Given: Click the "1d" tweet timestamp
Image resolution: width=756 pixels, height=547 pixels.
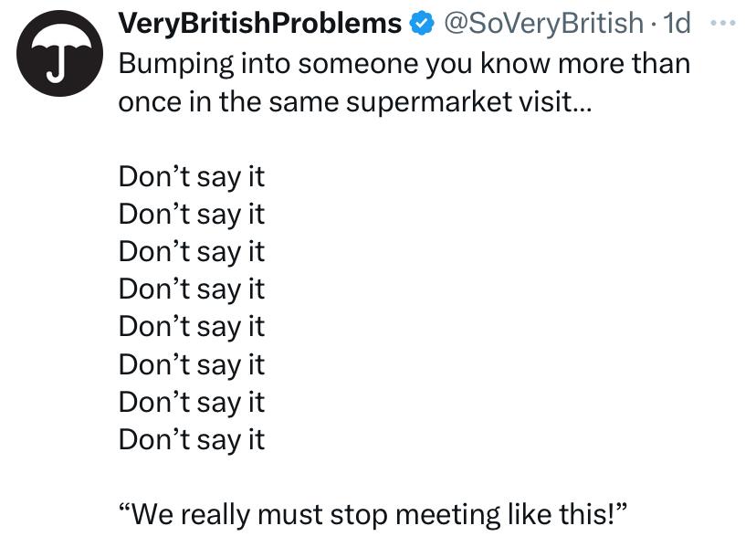Looking at the screenshot, I should [677, 25].
